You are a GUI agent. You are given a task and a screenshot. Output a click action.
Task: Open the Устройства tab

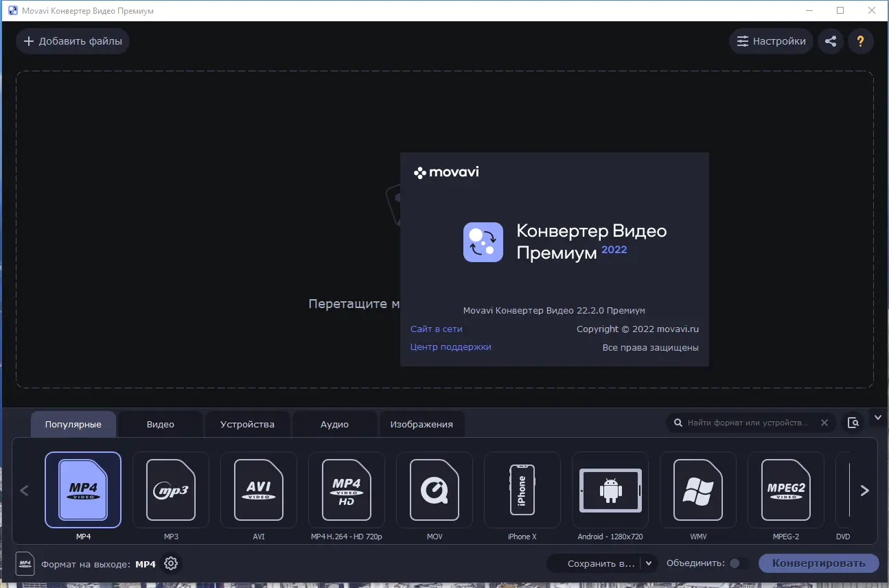tap(247, 424)
